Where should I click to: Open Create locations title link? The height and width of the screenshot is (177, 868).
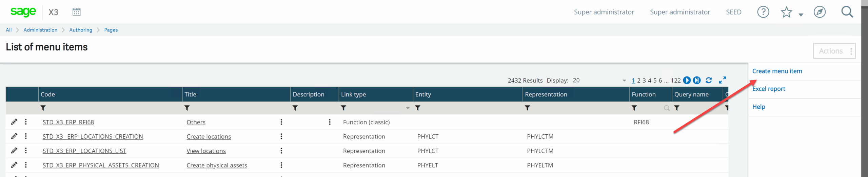pos(209,136)
